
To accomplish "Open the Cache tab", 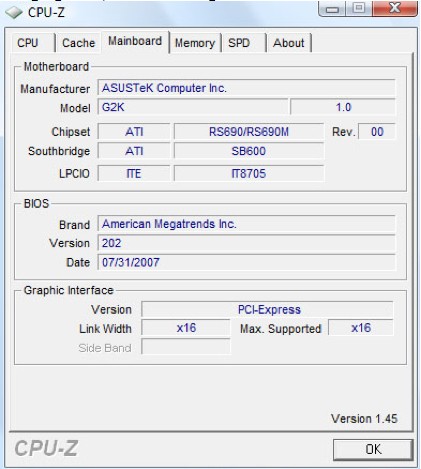I will tap(78, 43).
